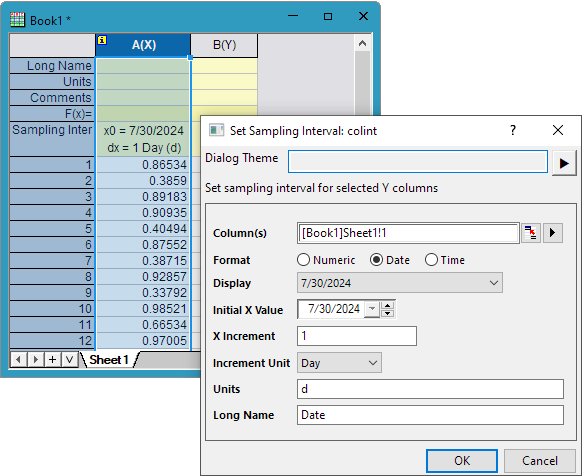Click the add new sheet plus button
Screen dimensions: 582x476
52,359
